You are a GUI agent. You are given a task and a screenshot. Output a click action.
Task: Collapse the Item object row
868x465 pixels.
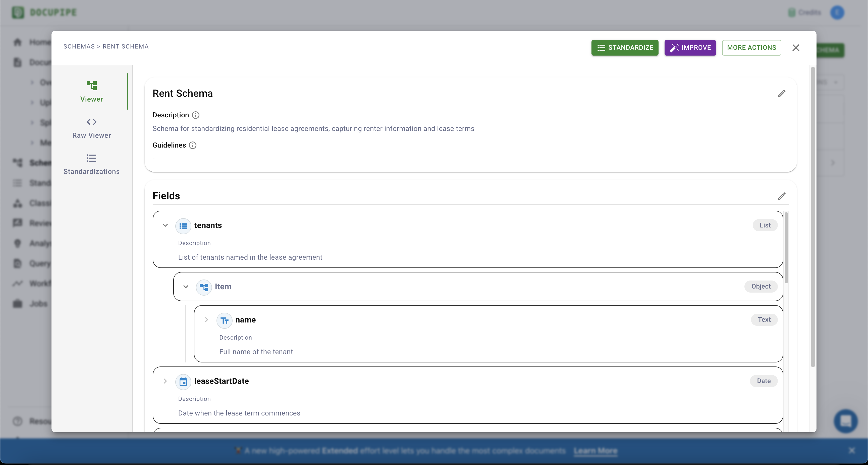[x=186, y=287]
